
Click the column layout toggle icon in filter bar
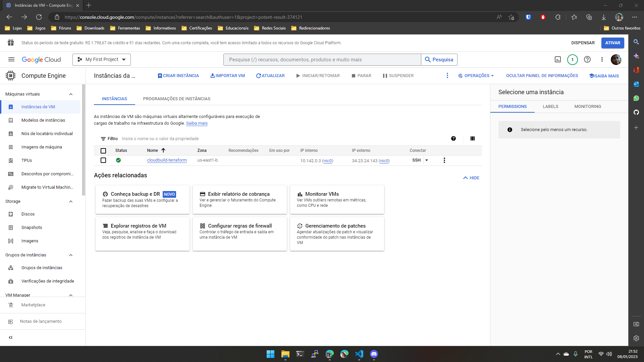pos(472,138)
